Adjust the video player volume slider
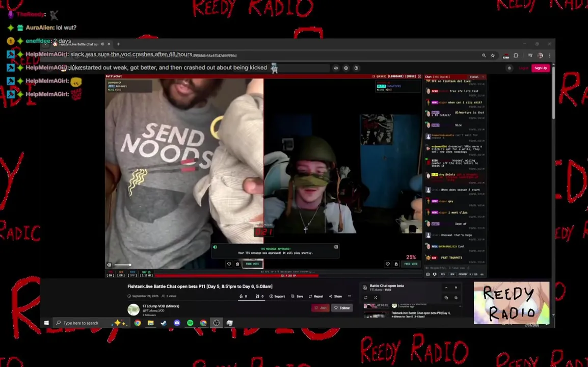Image resolution: width=588 pixels, height=367 pixels. (x=123, y=265)
